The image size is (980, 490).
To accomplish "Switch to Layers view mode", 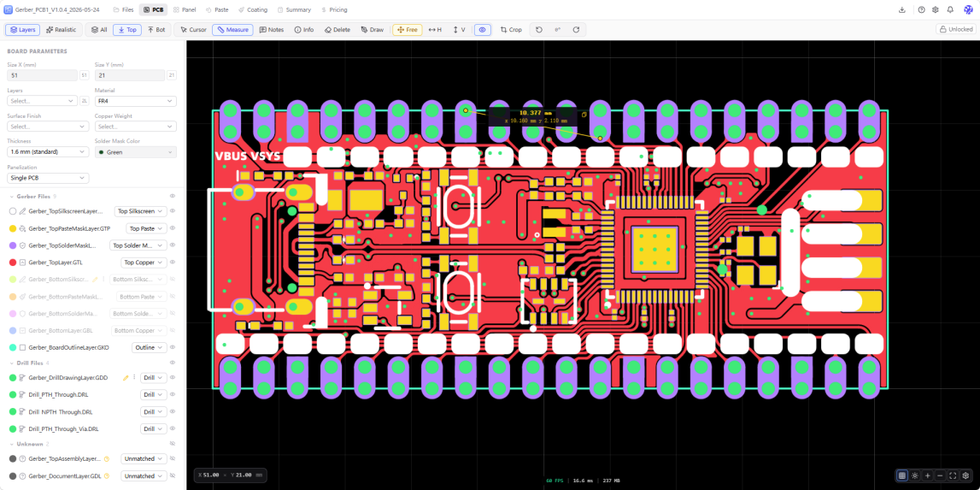I will 23,29.
